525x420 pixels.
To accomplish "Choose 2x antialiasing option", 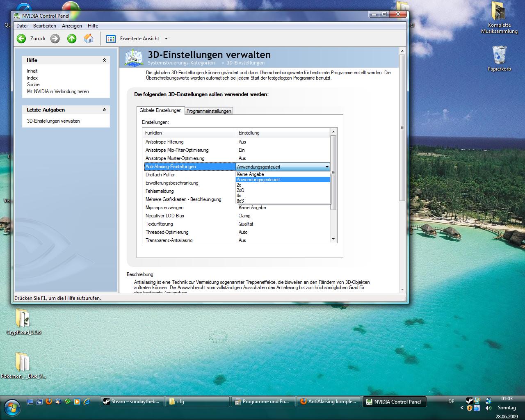I will (x=283, y=185).
